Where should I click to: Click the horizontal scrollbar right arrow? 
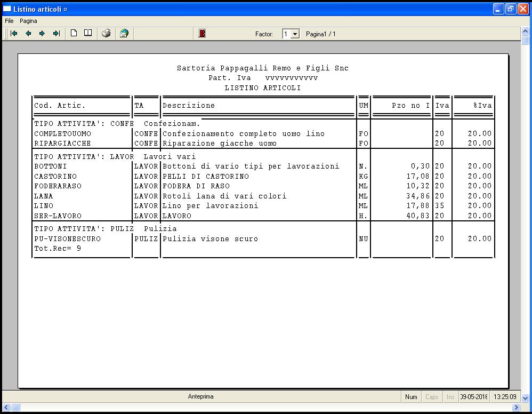516,407
